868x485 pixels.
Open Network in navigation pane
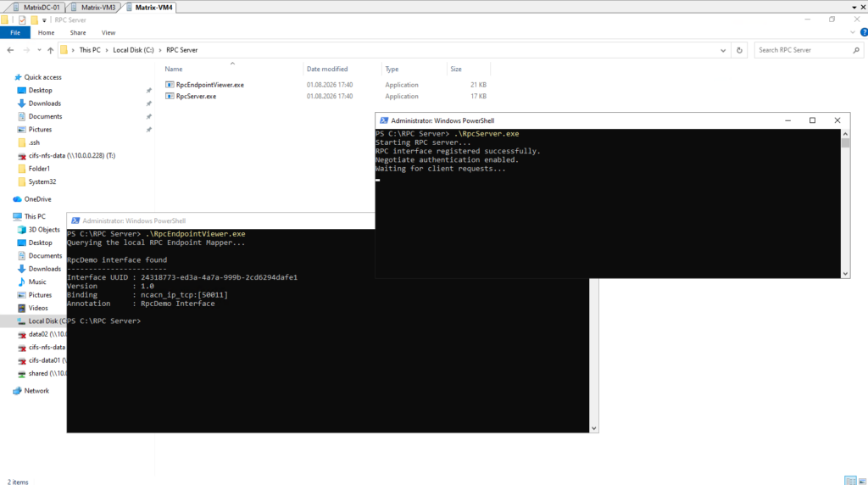pyautogui.click(x=36, y=391)
